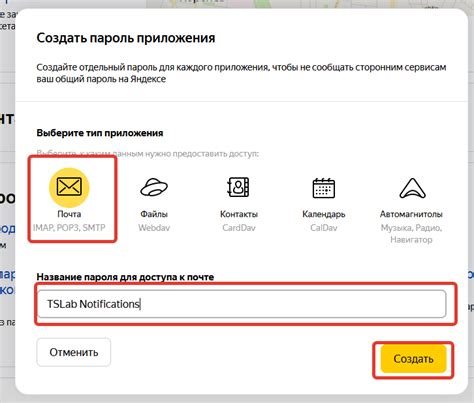The image size is (474, 403).
Task: Click the Webdav caption under Файлы
Action: pyautogui.click(x=154, y=228)
